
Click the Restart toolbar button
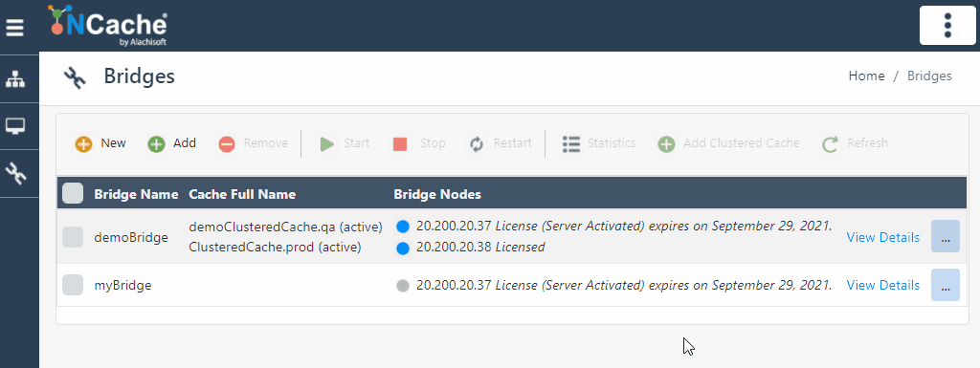click(501, 143)
